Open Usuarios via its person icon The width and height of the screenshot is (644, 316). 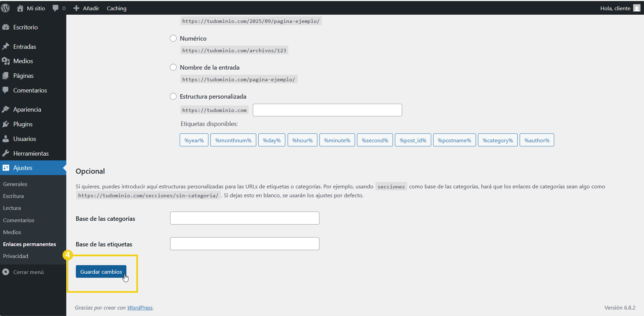click(x=6, y=139)
